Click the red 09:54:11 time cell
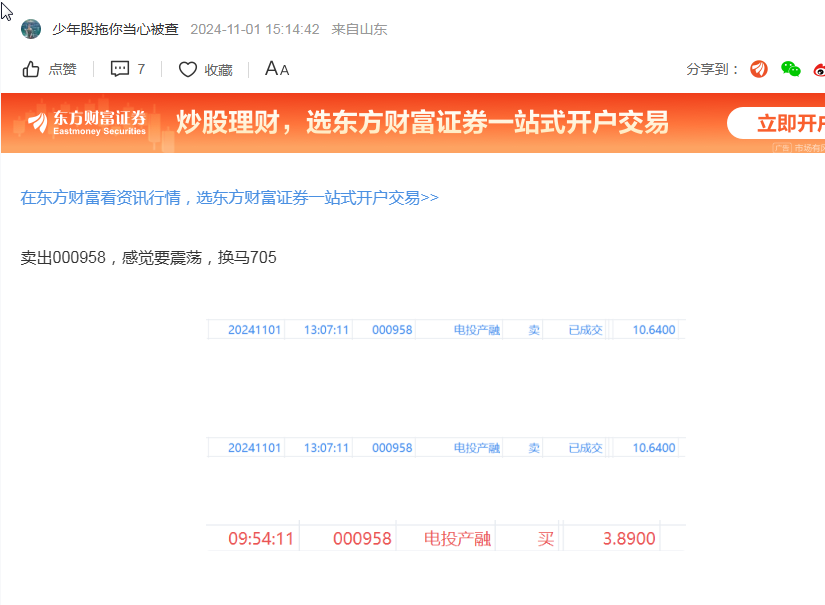This screenshot has width=825, height=605. point(261,539)
